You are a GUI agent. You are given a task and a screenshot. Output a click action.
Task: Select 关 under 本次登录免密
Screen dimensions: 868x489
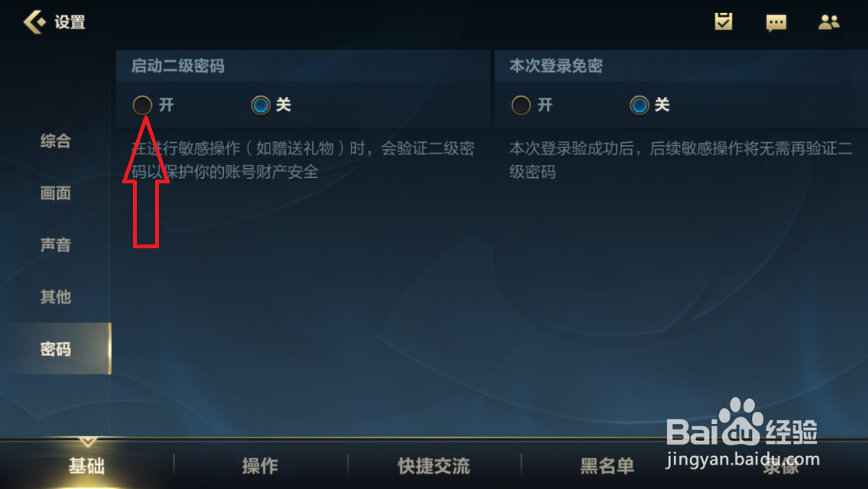640,105
